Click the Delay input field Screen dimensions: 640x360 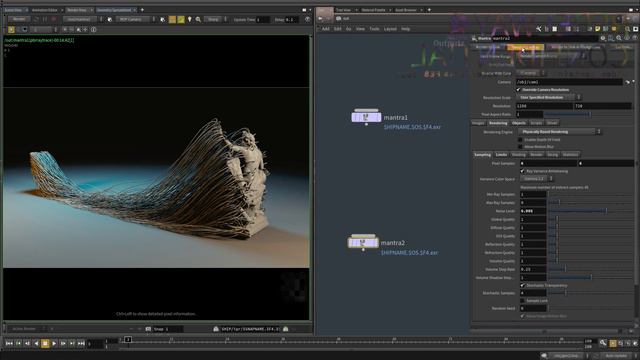292,20
